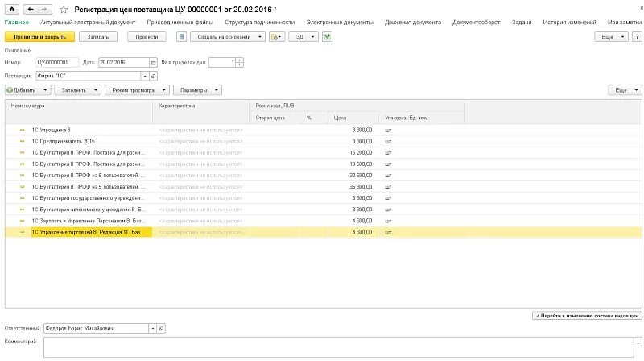Focus the Комментарий text field

(x=339, y=347)
